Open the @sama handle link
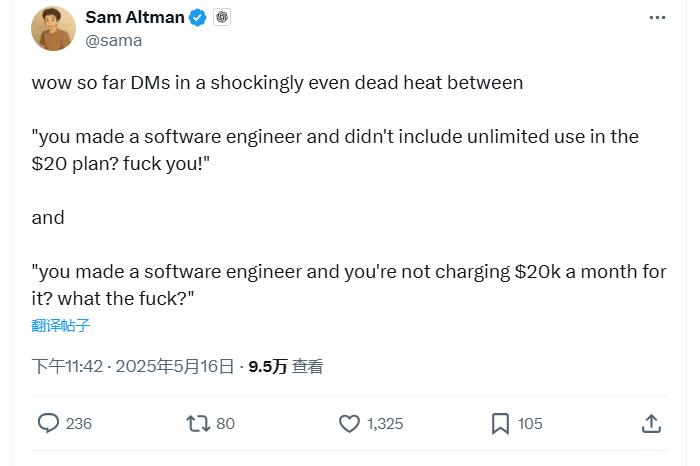This screenshot has height=466, width=700. click(x=114, y=41)
